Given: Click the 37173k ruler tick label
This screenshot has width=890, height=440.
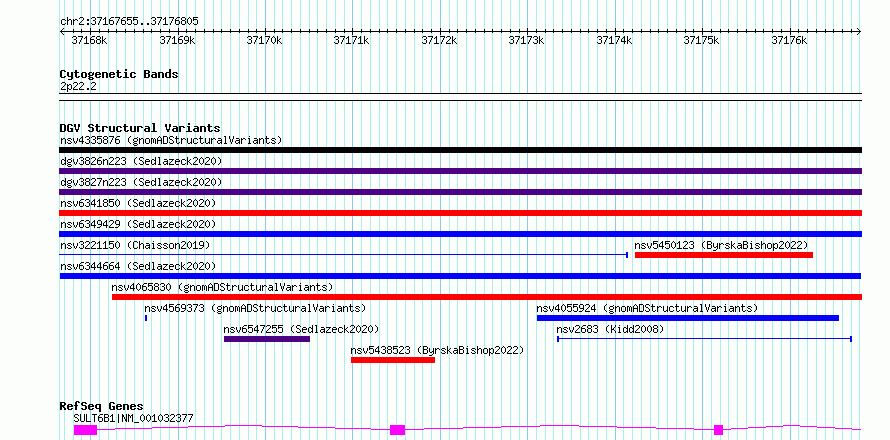Looking at the screenshot, I should point(526,40).
